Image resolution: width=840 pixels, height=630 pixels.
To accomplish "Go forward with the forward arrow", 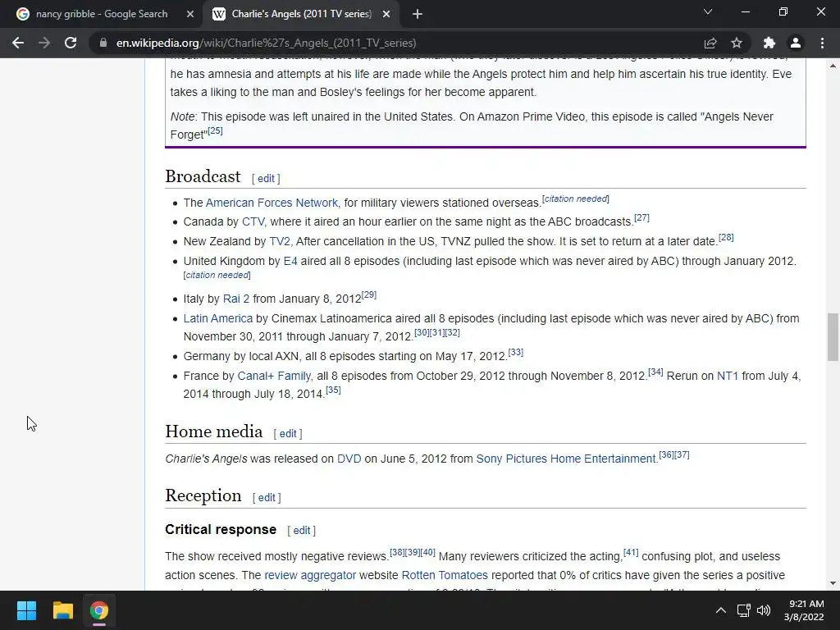I will (x=44, y=43).
